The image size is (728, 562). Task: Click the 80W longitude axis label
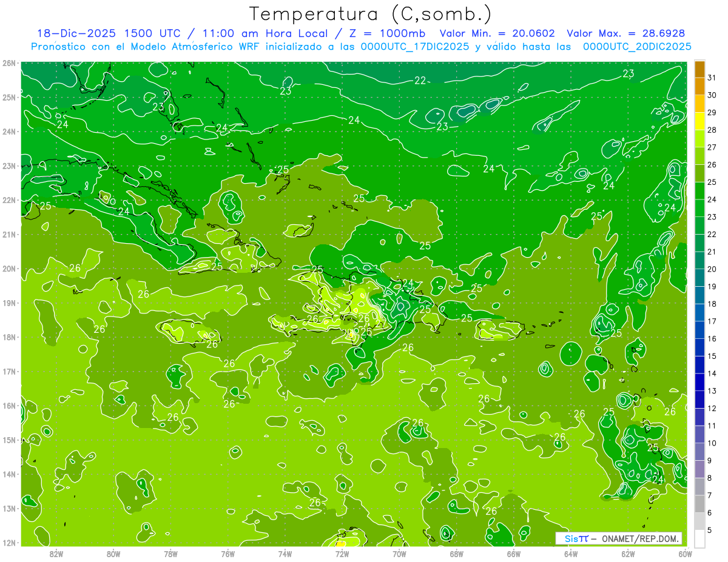point(113,554)
